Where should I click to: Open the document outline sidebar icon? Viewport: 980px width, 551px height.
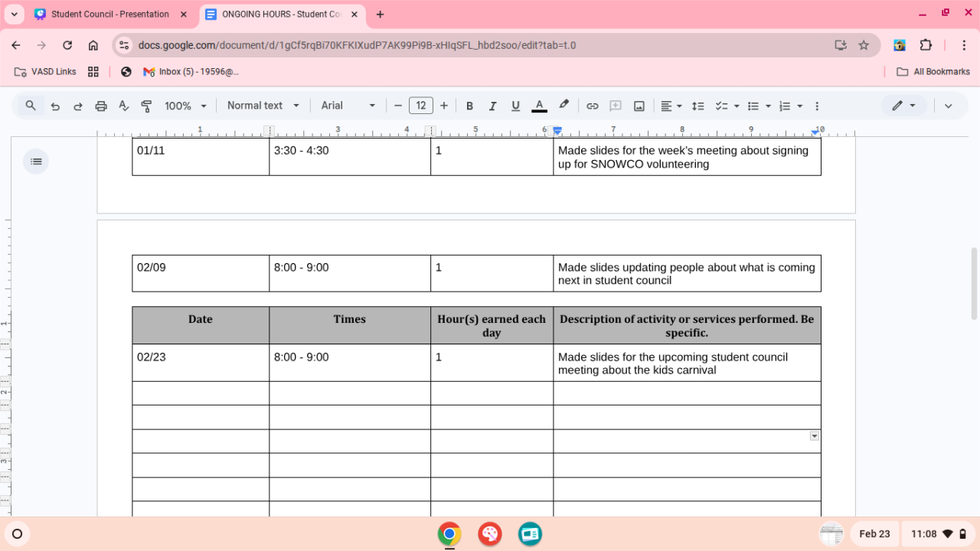point(35,161)
